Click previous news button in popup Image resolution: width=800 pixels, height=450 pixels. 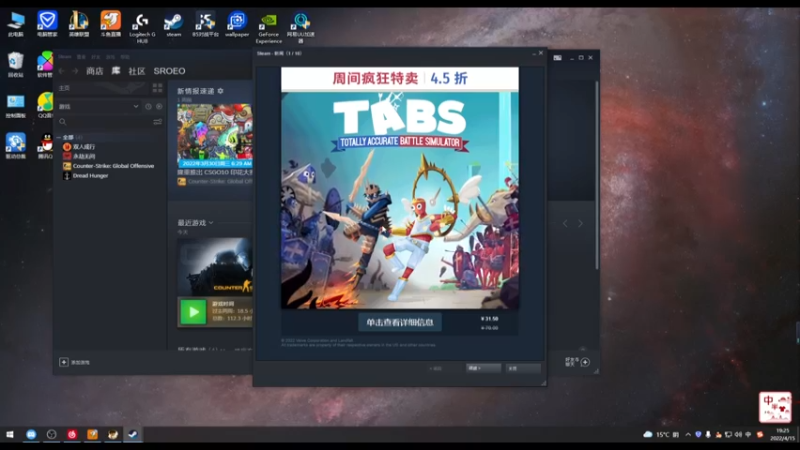pos(436,368)
